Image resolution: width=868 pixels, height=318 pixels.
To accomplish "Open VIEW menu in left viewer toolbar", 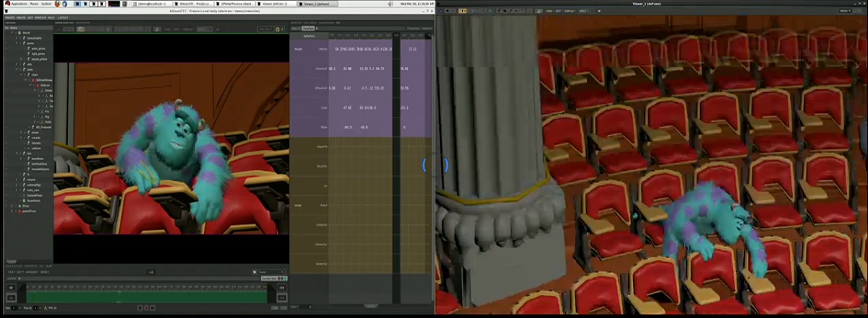I will (167, 30).
